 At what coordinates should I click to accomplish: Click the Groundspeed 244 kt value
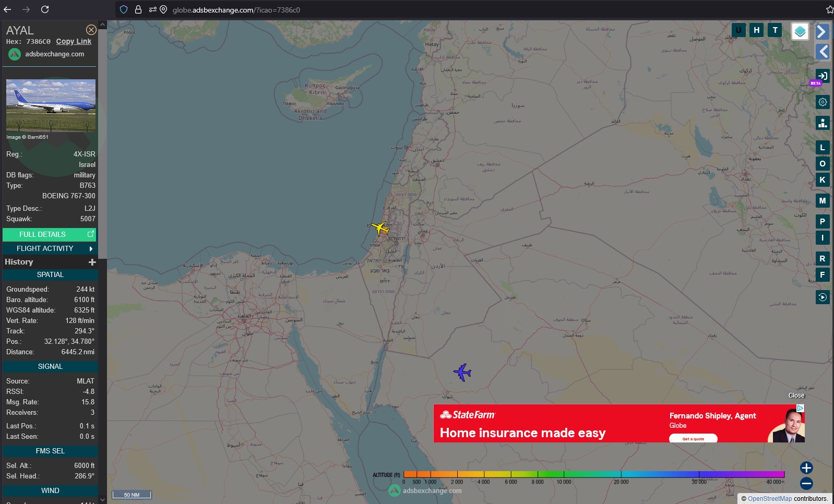(x=86, y=289)
